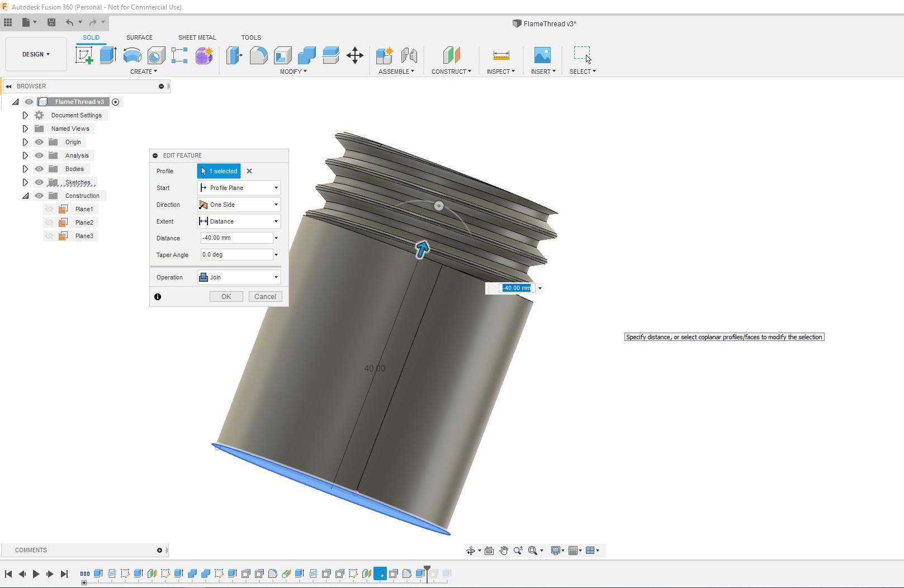Click the Taper Angle input field
Viewport: 904px width, 588px height.
236,255
